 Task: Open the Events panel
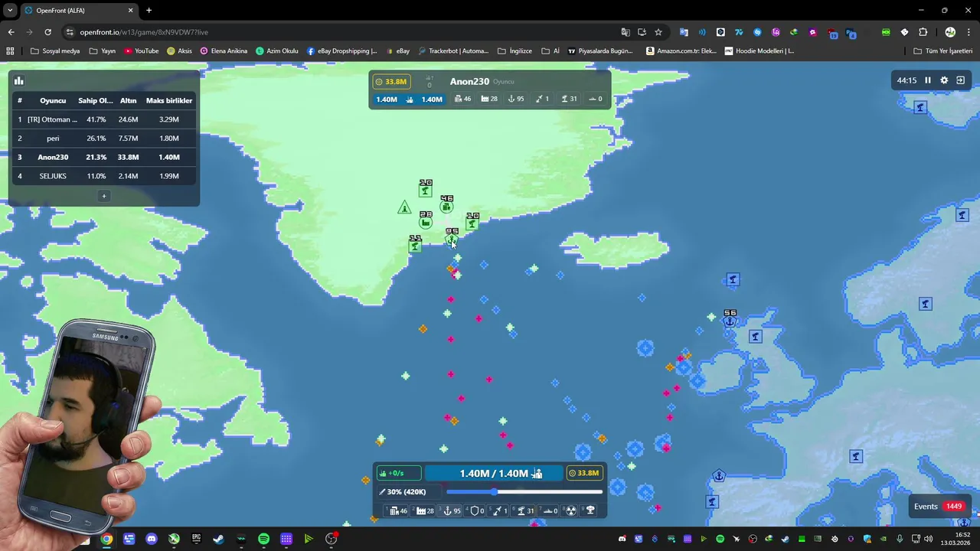click(939, 506)
